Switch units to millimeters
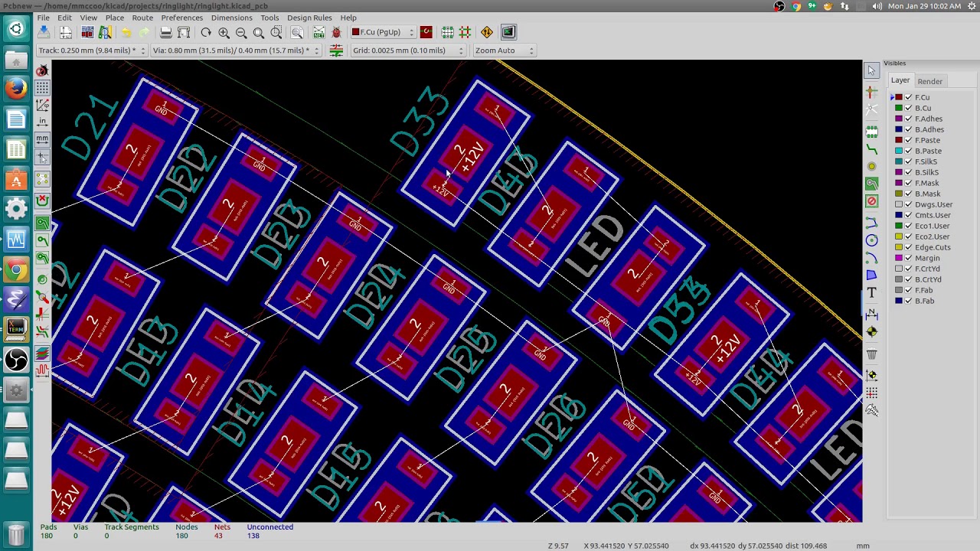The image size is (980, 551). pos(42,139)
